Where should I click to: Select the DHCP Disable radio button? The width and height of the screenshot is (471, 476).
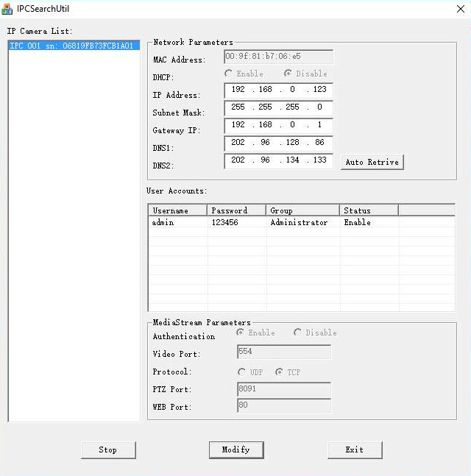(x=288, y=74)
